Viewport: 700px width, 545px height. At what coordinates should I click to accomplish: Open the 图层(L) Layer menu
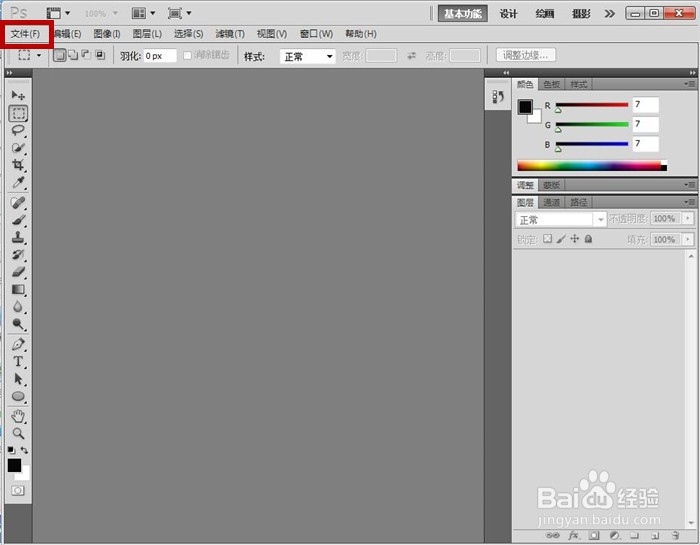pos(147,34)
